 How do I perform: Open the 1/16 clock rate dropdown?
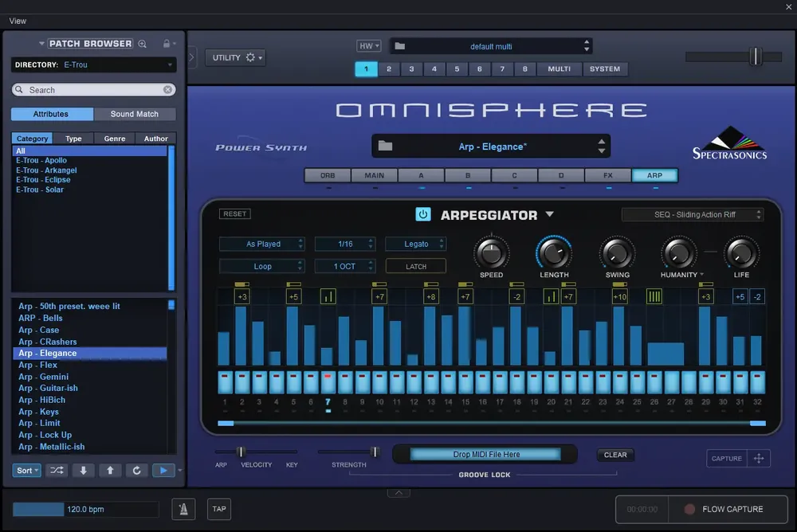coord(344,244)
